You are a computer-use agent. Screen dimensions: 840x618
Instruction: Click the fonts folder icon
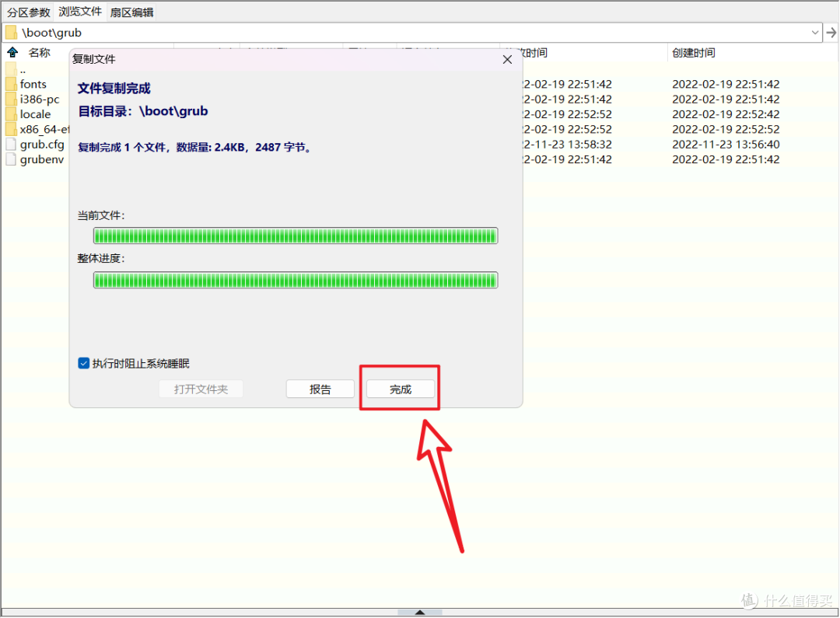click(x=11, y=84)
